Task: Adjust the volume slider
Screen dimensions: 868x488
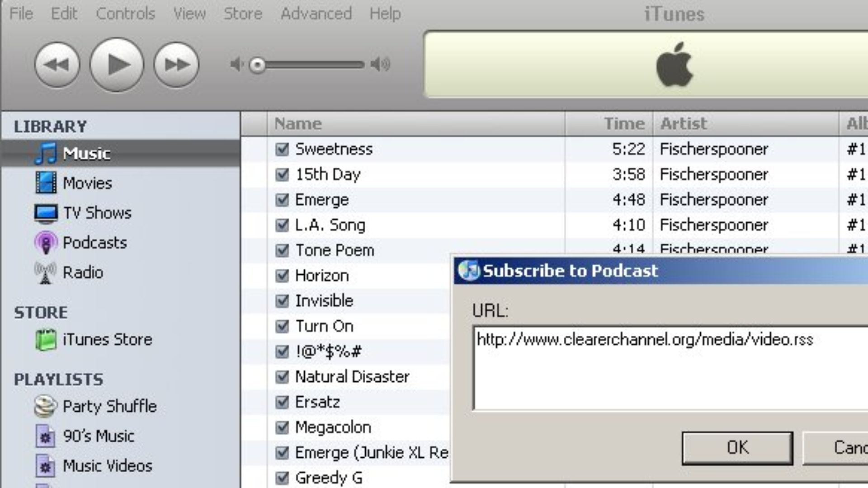Action: coord(258,65)
